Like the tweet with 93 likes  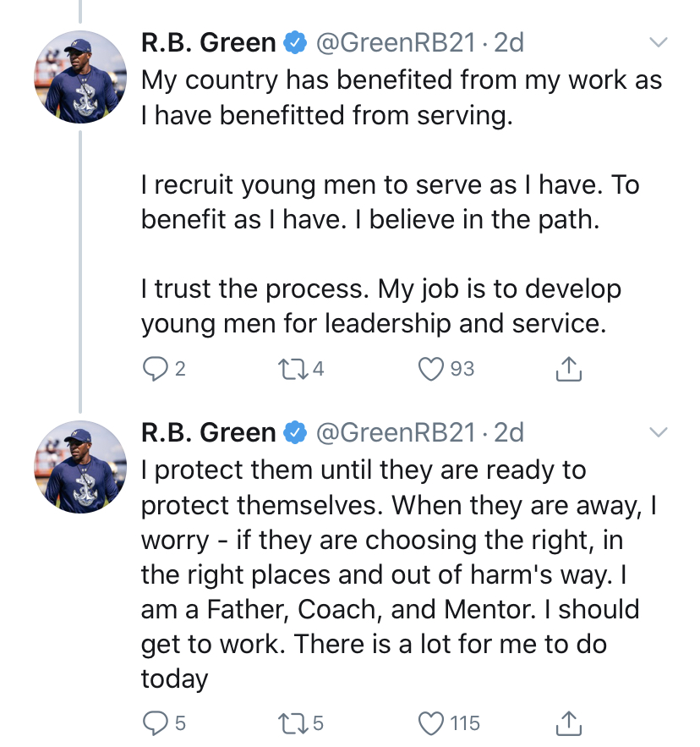(432, 369)
